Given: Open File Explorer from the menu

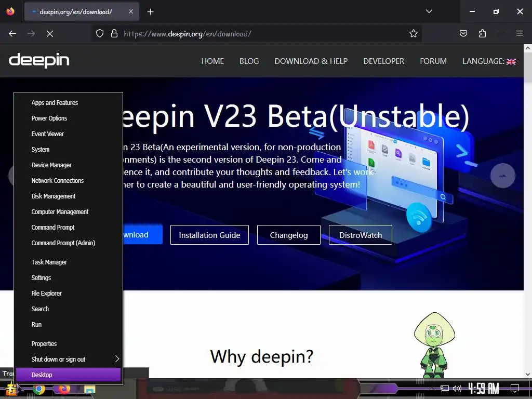Looking at the screenshot, I should (68, 293).
